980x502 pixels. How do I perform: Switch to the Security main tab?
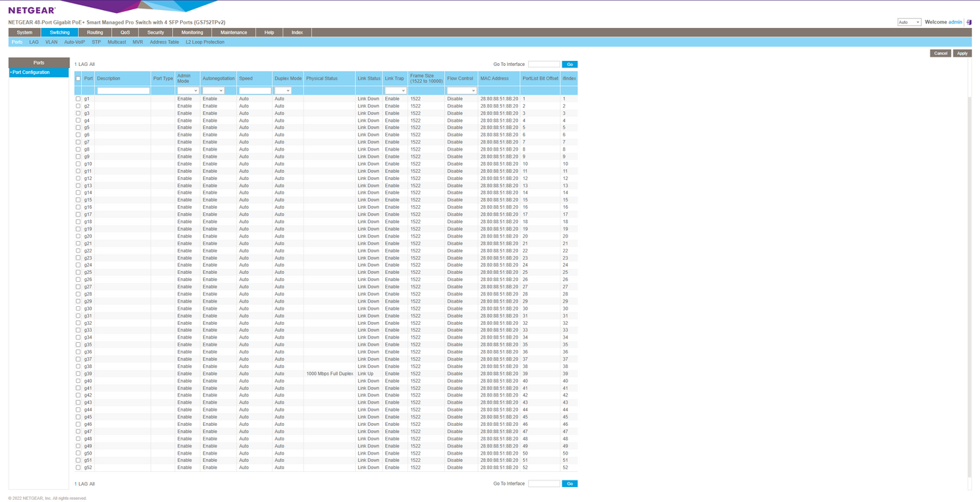(156, 32)
